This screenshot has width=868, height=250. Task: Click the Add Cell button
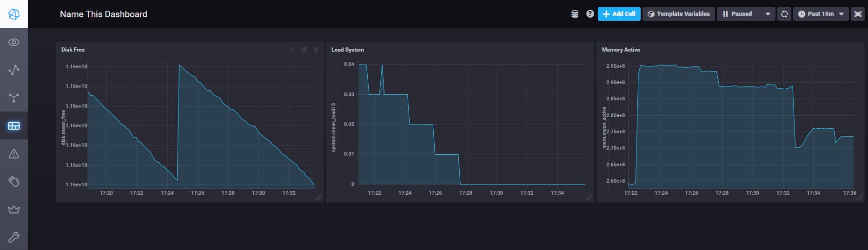pyautogui.click(x=619, y=14)
